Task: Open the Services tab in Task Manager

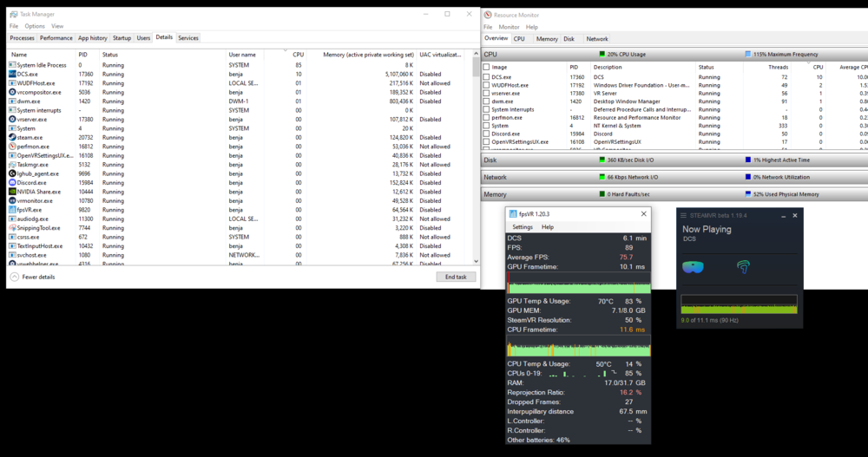Action: pos(188,38)
